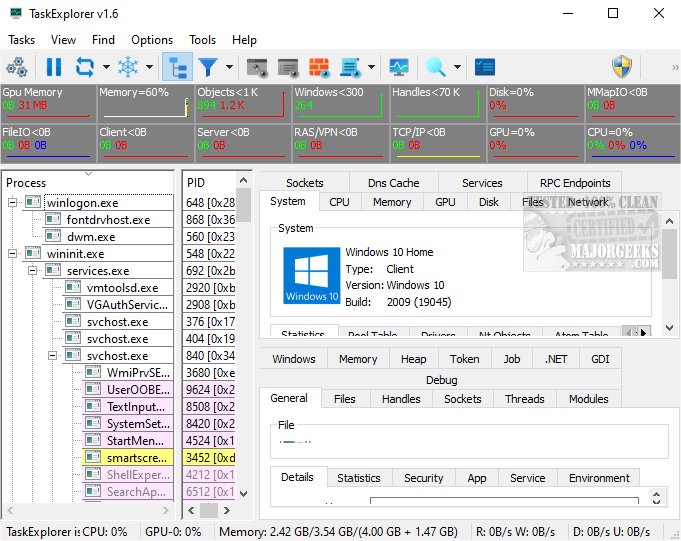Image resolution: width=681 pixels, height=541 pixels.
Task: Switch to the Dns Cache tab
Action: [393, 183]
